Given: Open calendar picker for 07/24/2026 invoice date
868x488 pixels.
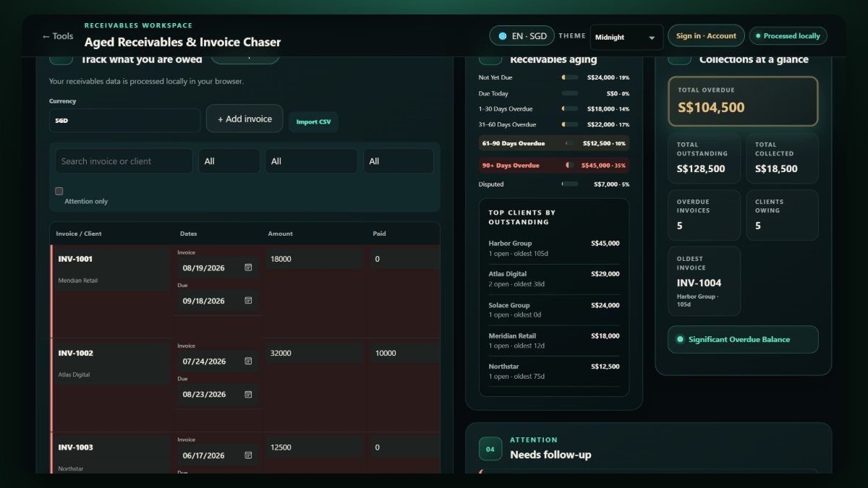Looking at the screenshot, I should (248, 361).
